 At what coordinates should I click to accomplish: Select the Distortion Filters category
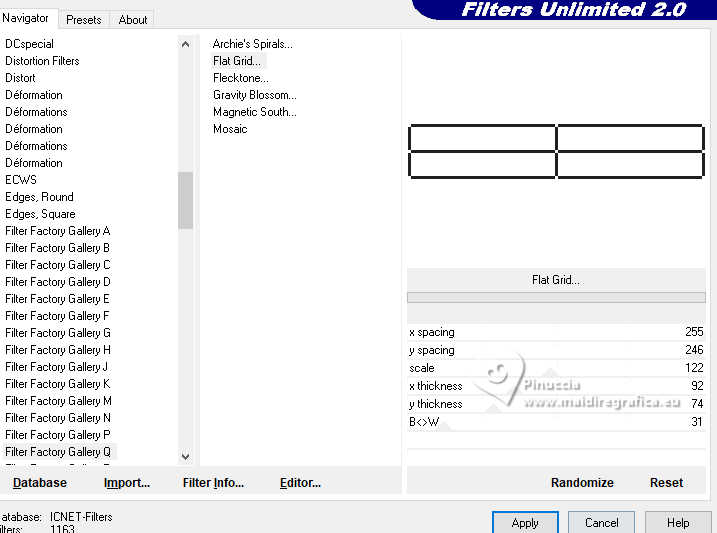tap(42, 61)
